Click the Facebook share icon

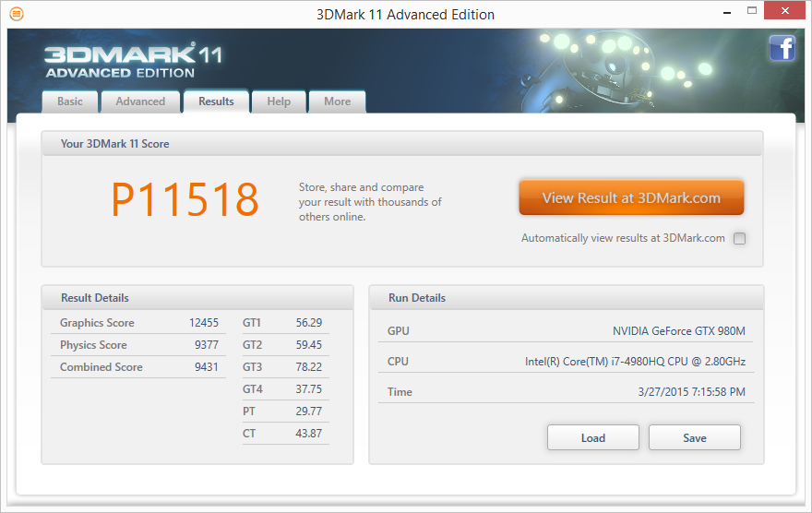pos(782,48)
